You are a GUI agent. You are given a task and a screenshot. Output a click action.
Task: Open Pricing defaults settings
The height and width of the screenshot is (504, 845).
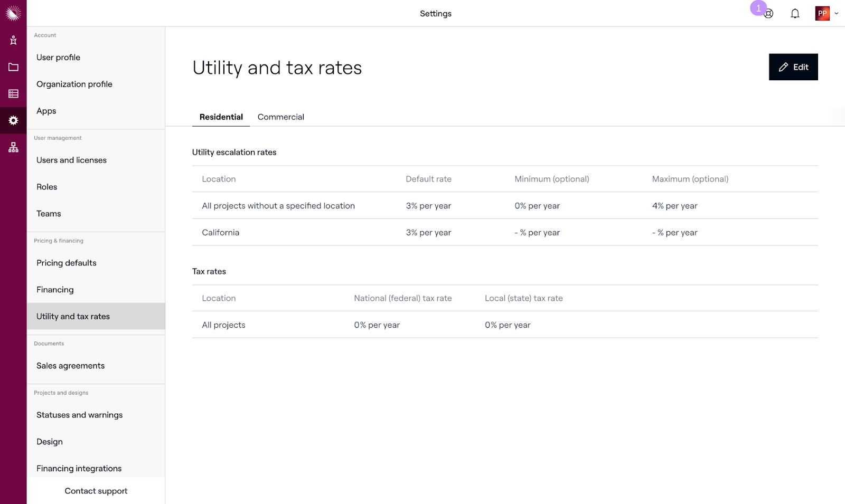pyautogui.click(x=67, y=263)
